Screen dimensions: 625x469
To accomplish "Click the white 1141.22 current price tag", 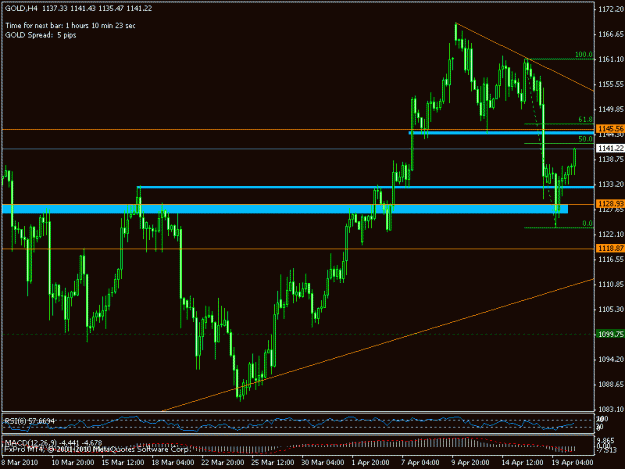I will (x=610, y=148).
